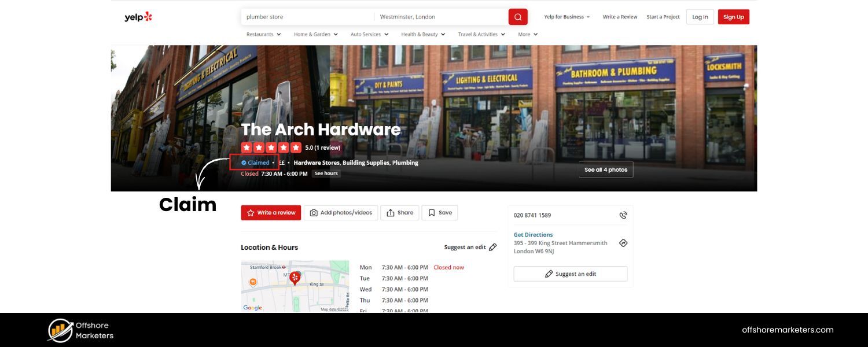Click the fifth star in the rating display
This screenshot has width=868, height=347.
pos(296,147)
